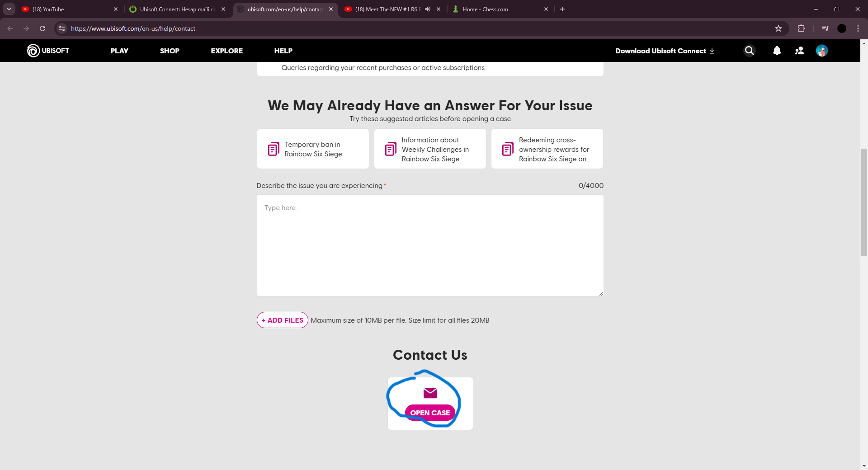Image resolution: width=868 pixels, height=470 pixels.
Task: Click the scrollbar down arrow
Action: (x=864, y=466)
